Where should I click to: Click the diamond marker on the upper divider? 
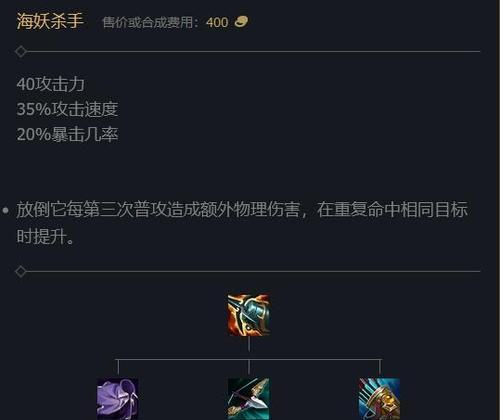click(x=21, y=52)
